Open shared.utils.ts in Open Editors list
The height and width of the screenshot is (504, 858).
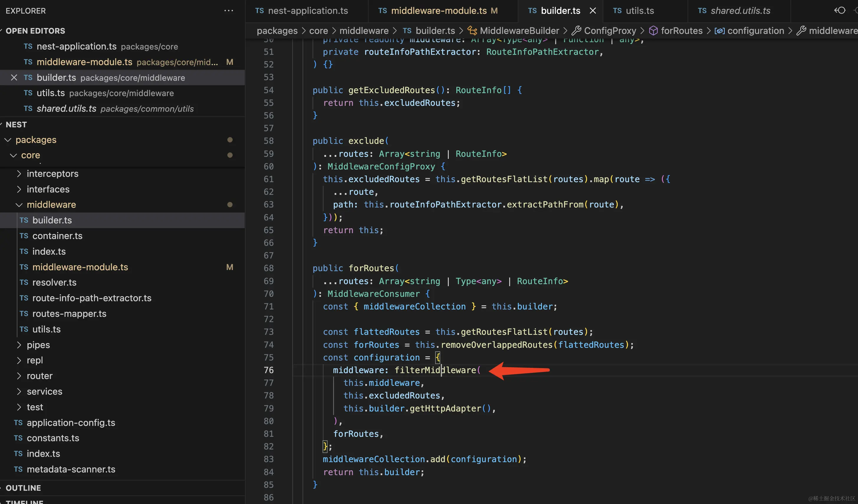(122, 108)
